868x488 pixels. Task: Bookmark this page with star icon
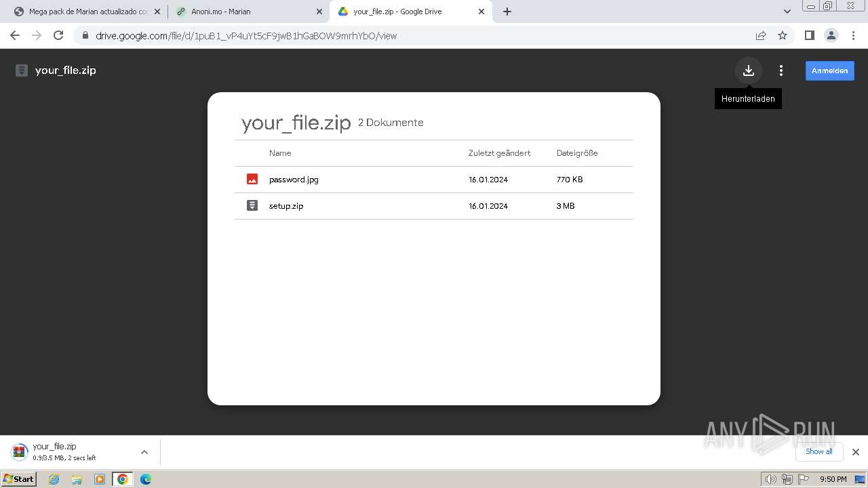(783, 35)
